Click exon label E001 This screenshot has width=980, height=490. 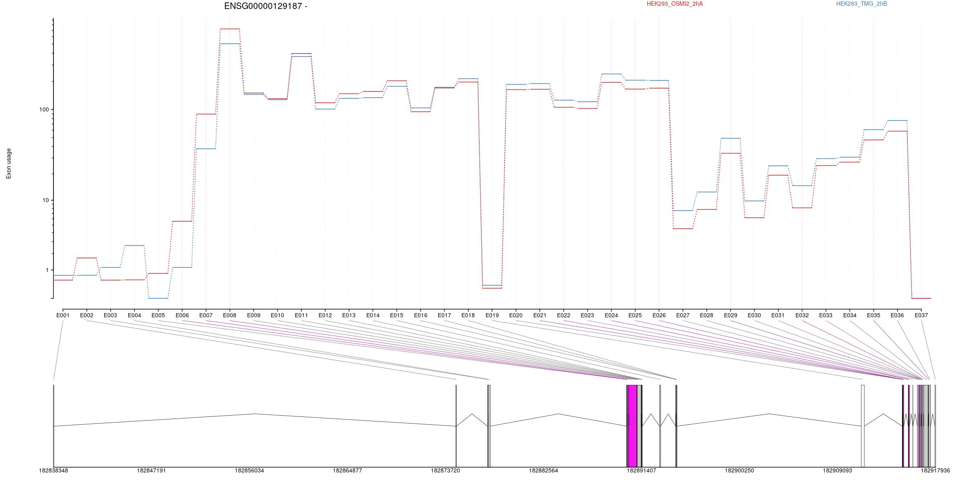(x=63, y=315)
